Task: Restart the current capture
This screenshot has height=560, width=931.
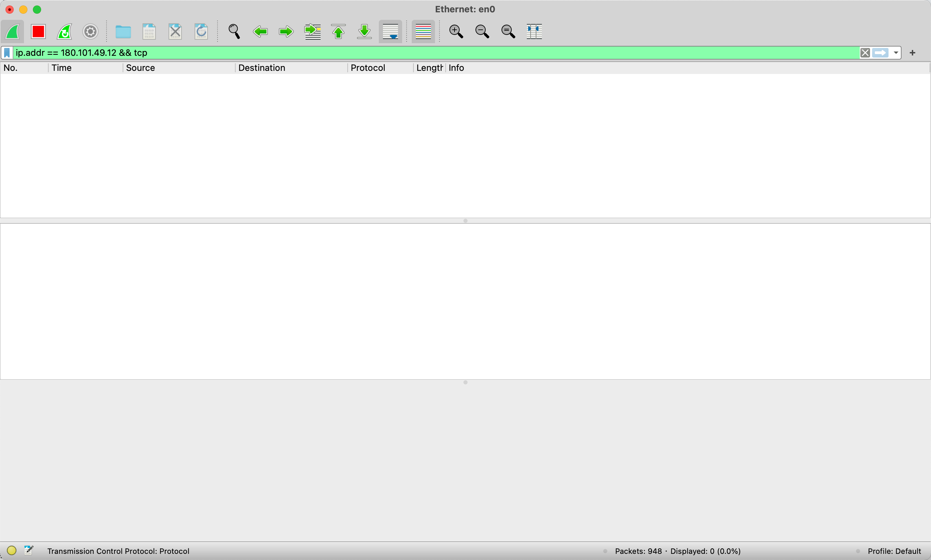Action: point(64,32)
